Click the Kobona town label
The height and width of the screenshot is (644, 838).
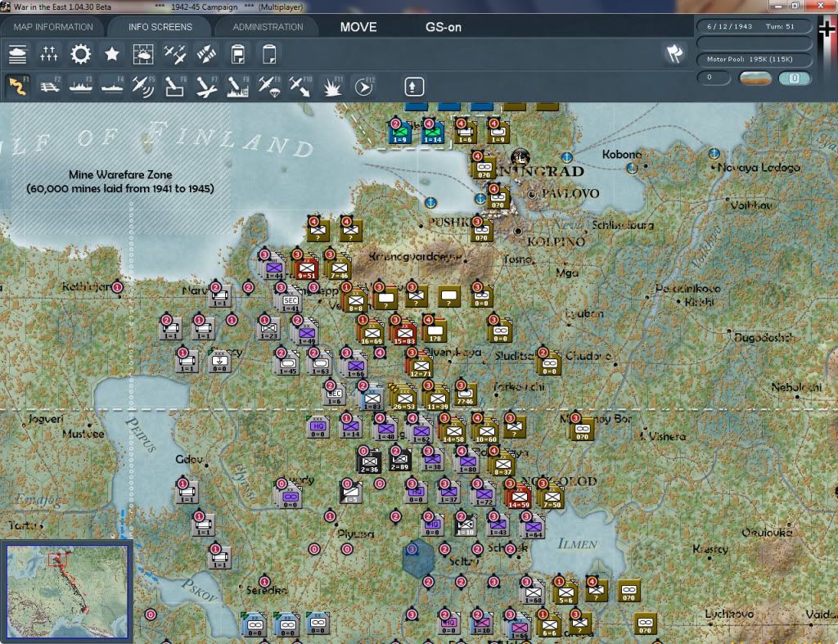(622, 155)
